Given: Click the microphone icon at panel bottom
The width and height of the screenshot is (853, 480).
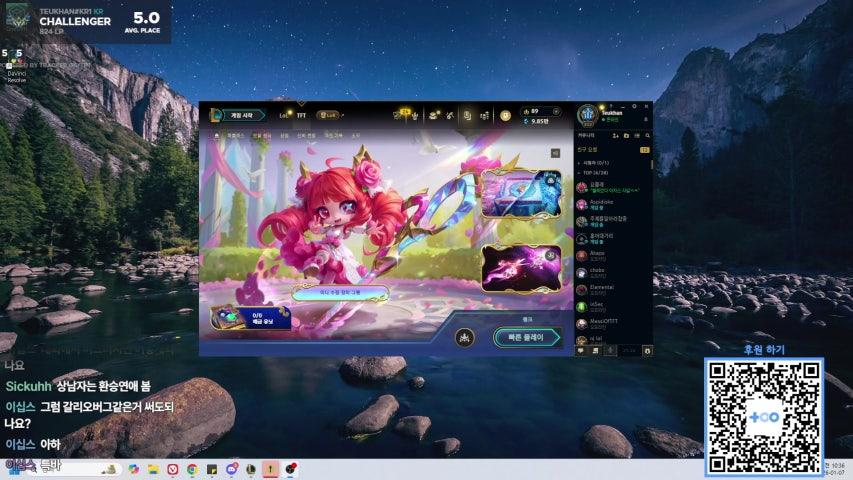Looking at the screenshot, I should (610, 351).
